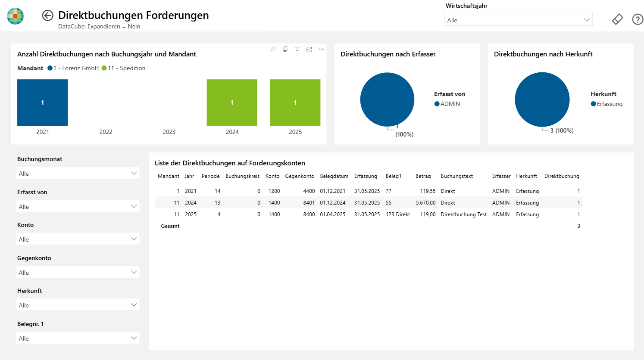Click the eraser icon to clear filters
This screenshot has height=360, width=644.
click(x=617, y=19)
